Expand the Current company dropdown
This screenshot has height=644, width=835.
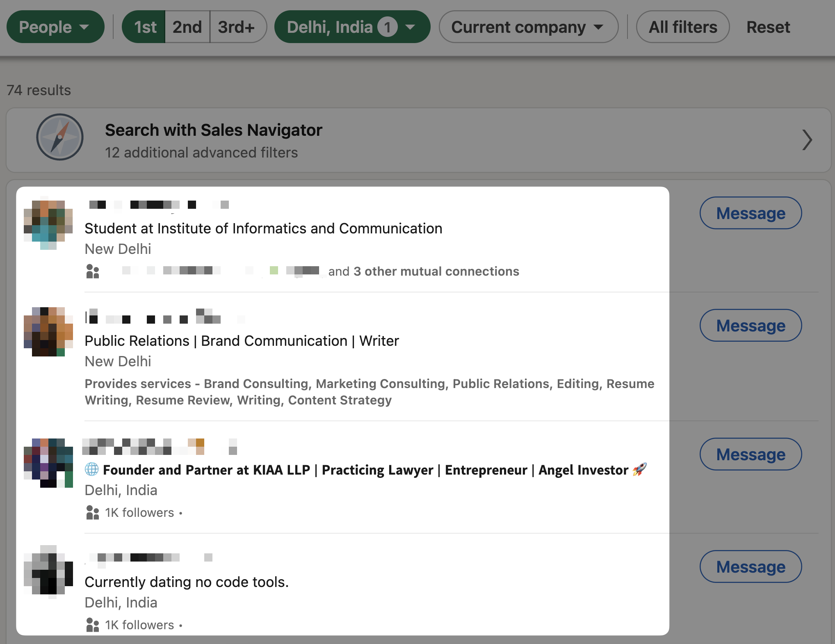[x=528, y=27]
